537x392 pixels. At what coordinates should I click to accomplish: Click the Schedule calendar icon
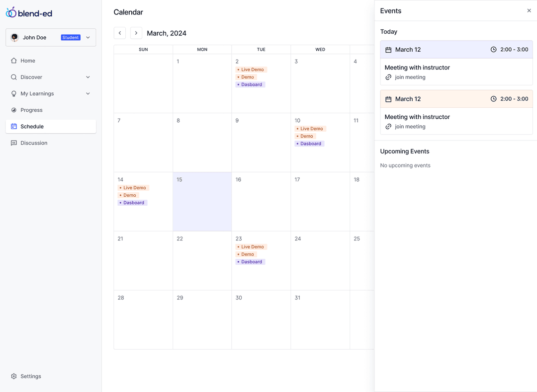[14, 126]
